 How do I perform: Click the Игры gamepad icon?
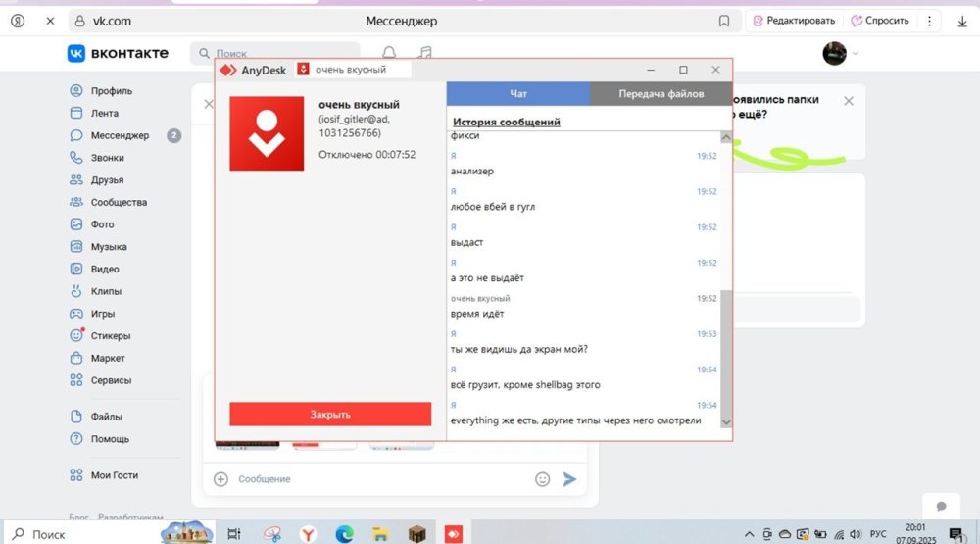coord(76,314)
